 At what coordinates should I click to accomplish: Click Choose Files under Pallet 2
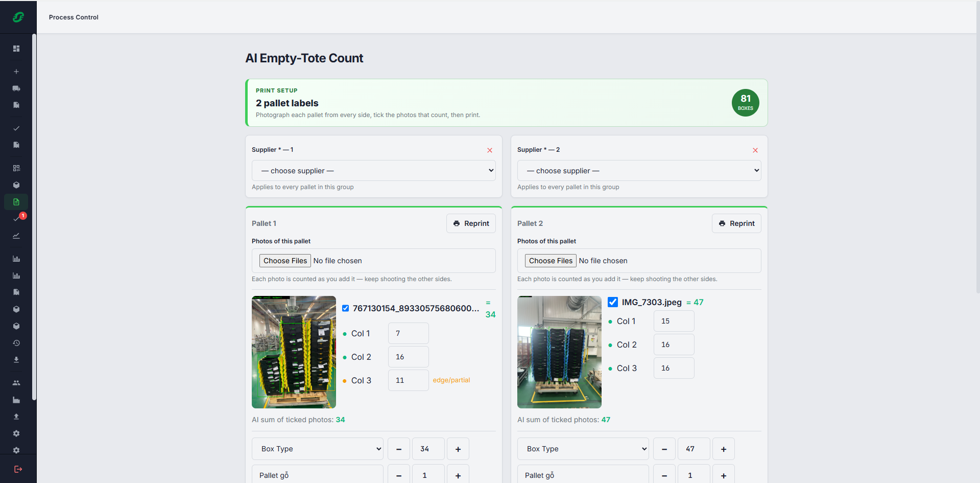[x=551, y=261]
